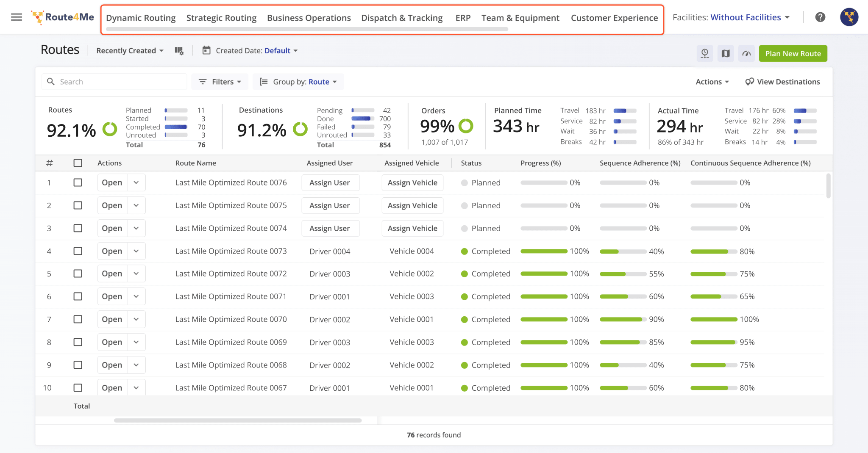868x453 pixels.
Task: Check the box for Route 0076
Action: coord(78,183)
